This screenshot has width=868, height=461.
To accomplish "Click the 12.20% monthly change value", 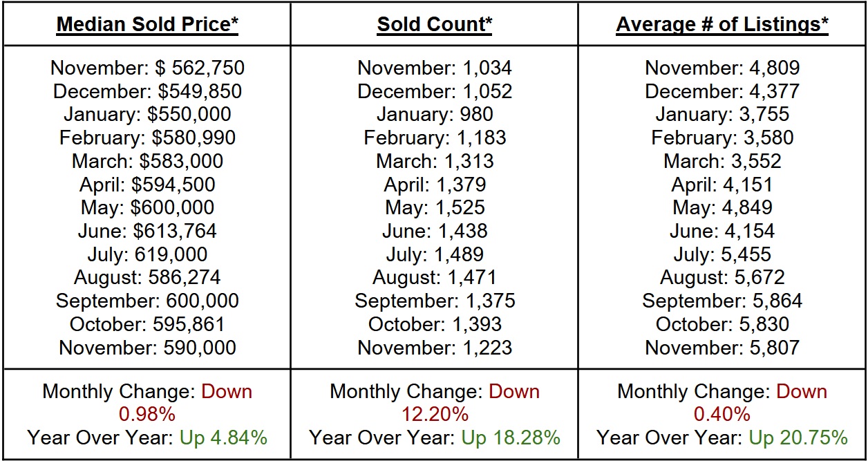I will (x=435, y=415).
